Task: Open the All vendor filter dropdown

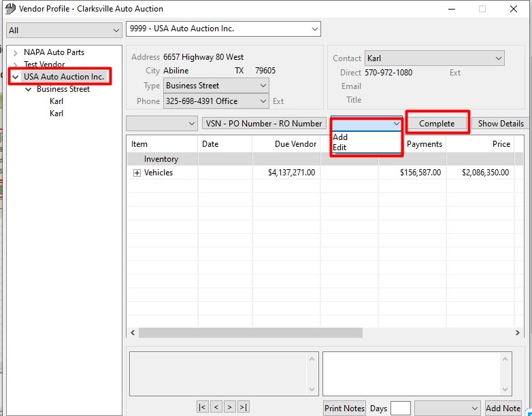Action: (116, 31)
